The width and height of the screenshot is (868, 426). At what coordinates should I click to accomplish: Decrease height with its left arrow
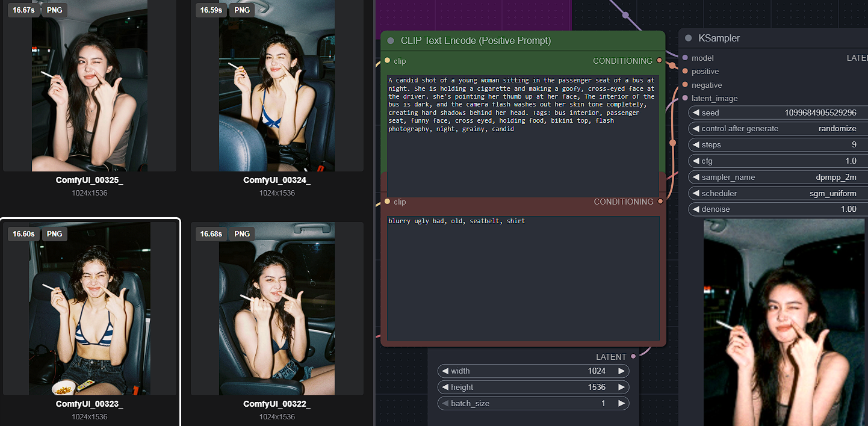(x=445, y=387)
